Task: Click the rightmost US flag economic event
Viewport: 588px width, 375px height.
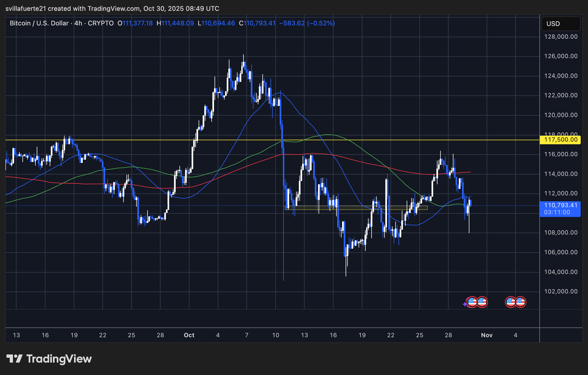Action: coord(521,302)
